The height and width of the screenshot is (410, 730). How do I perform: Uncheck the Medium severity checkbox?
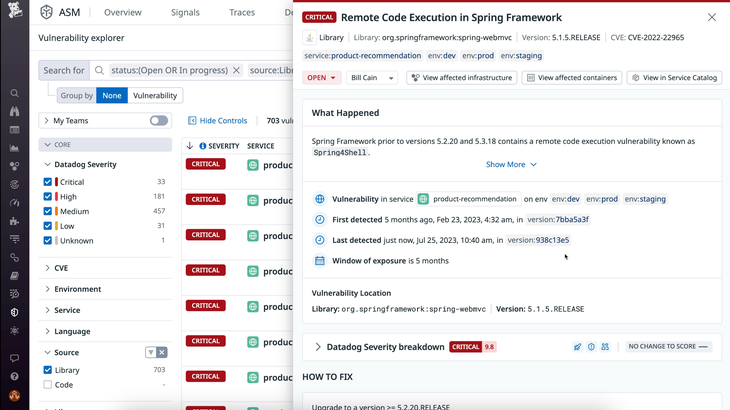[47, 211]
